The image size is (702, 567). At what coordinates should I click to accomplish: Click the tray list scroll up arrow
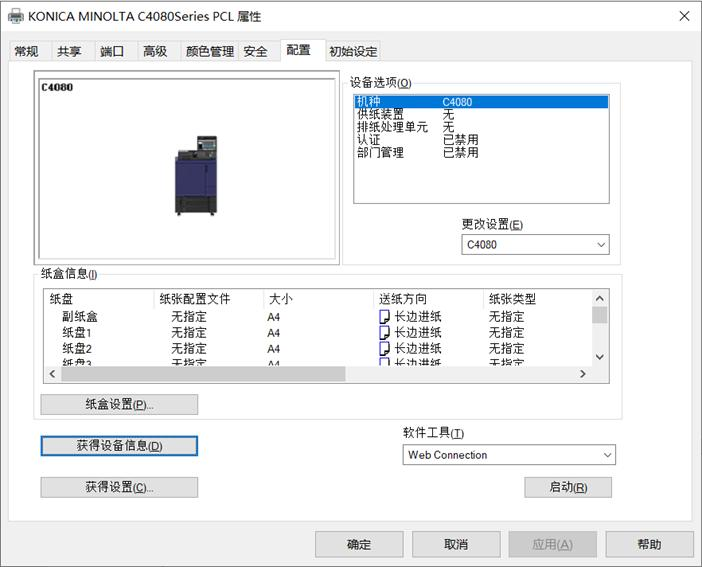(600, 298)
